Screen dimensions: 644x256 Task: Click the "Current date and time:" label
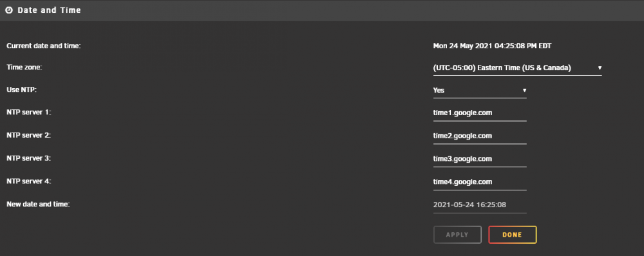coord(44,46)
